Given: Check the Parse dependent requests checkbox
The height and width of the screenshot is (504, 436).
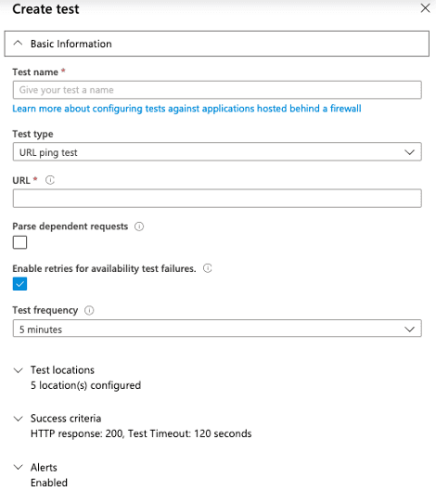Looking at the screenshot, I should pos(19,242).
